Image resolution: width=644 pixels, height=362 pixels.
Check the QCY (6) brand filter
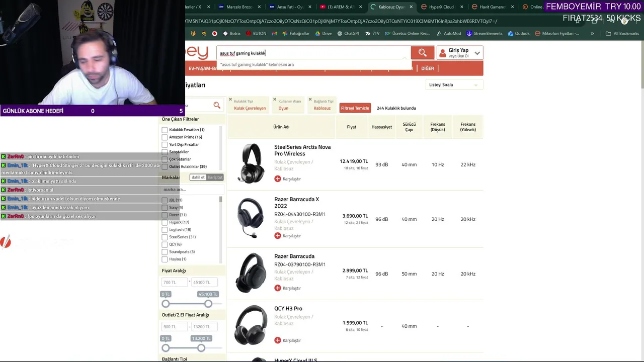[x=165, y=244]
